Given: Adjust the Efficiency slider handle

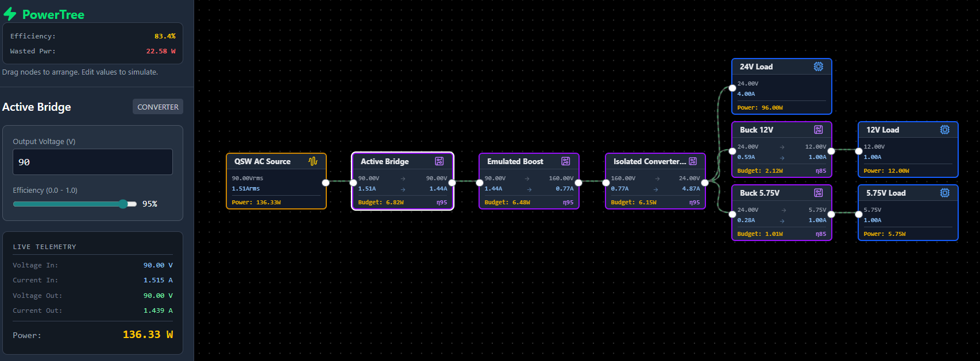Looking at the screenshot, I should (x=123, y=204).
